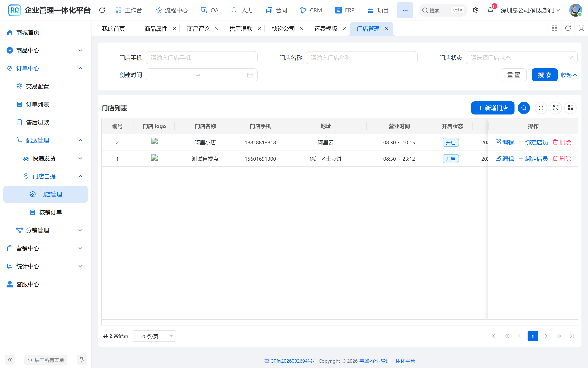
Task: Delete the 测试自提点 store row
Action: point(562,159)
